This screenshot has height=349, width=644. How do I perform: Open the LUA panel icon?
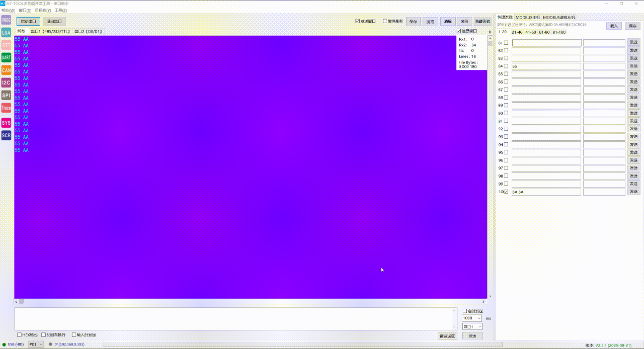[6, 32]
